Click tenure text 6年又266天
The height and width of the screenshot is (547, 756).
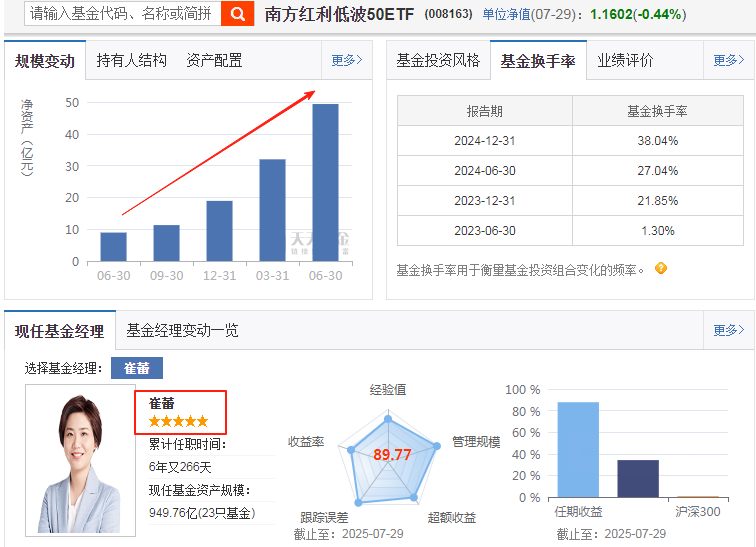click(x=180, y=467)
